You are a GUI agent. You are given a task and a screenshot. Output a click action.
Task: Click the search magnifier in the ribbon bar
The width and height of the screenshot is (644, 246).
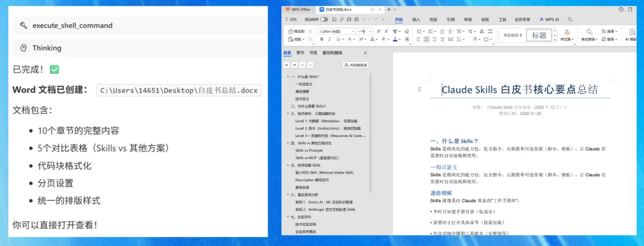point(570,19)
